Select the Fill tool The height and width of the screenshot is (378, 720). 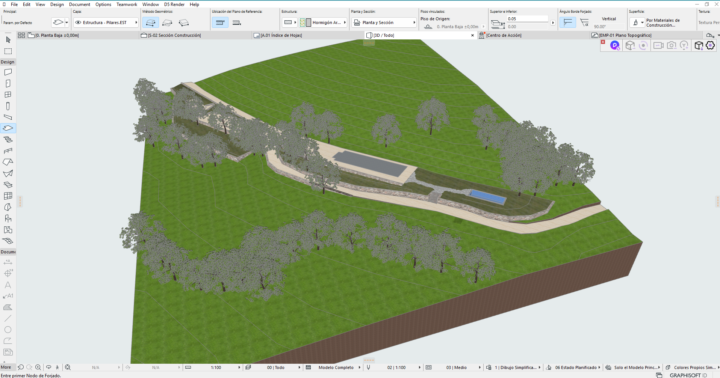pyautogui.click(x=8, y=307)
